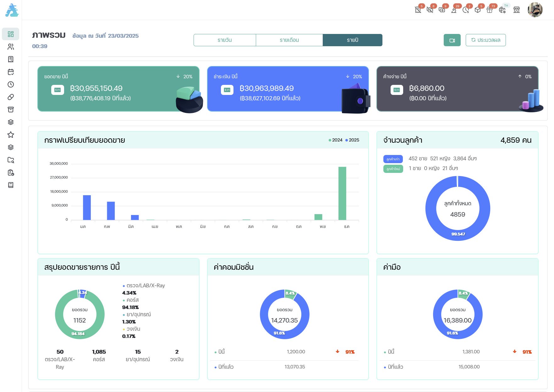
Task: Switch to the รายเดือน monthly tab
Action: click(289, 40)
